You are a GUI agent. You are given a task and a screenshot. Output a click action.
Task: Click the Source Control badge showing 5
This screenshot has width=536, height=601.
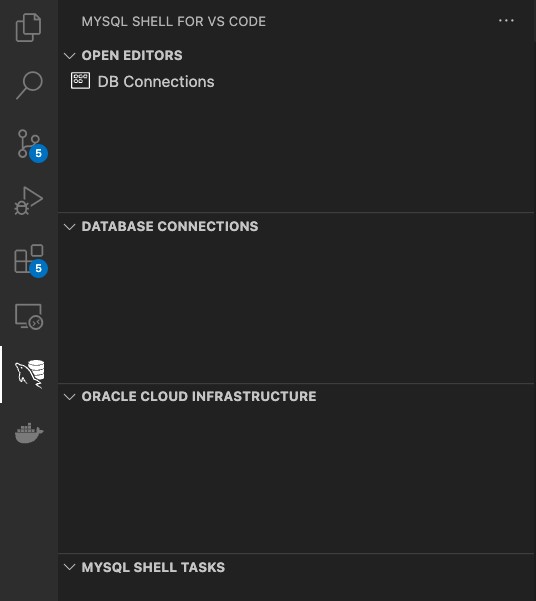pyautogui.click(x=38, y=153)
